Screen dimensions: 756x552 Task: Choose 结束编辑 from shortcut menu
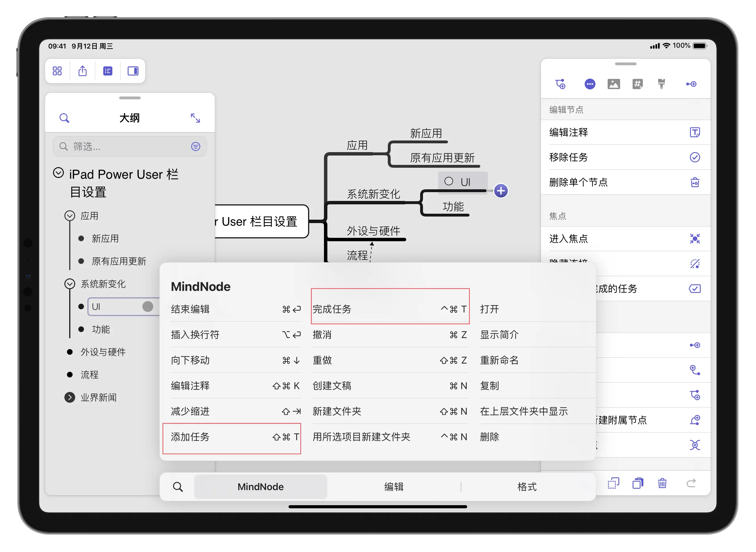[x=236, y=309]
